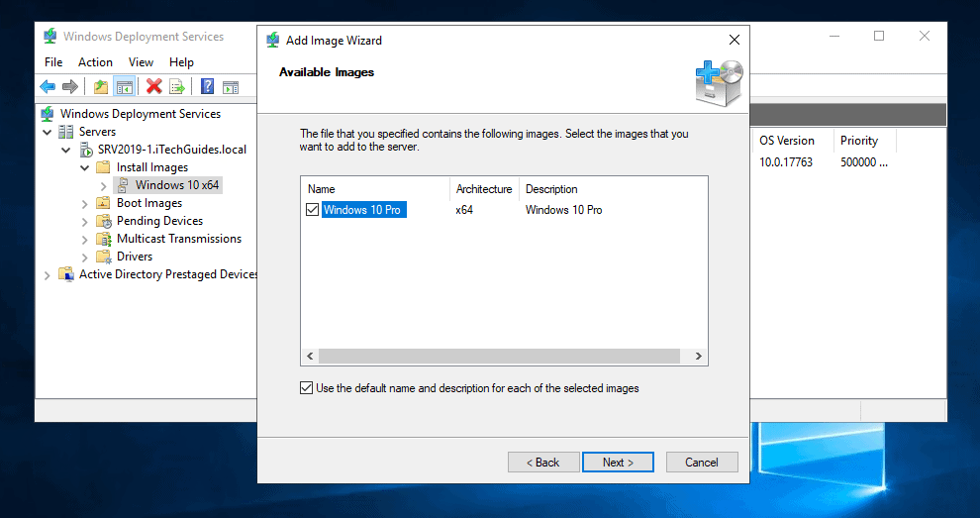Click the Up One Level folder icon

pyautogui.click(x=101, y=87)
